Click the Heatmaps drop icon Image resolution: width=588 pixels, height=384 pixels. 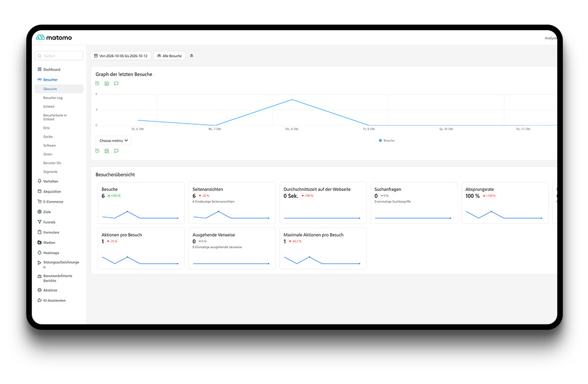(x=39, y=253)
